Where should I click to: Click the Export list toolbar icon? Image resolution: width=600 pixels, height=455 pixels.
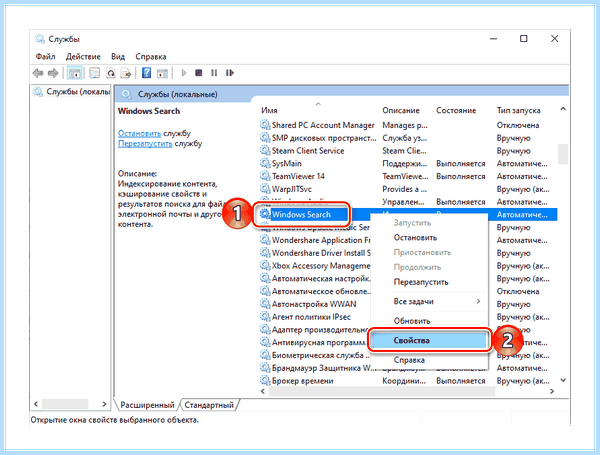coord(126,73)
